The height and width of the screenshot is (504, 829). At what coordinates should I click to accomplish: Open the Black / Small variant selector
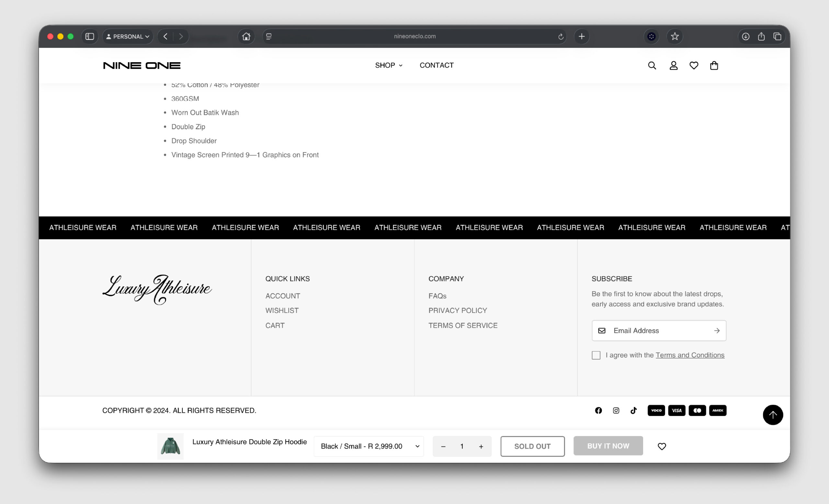pos(369,446)
